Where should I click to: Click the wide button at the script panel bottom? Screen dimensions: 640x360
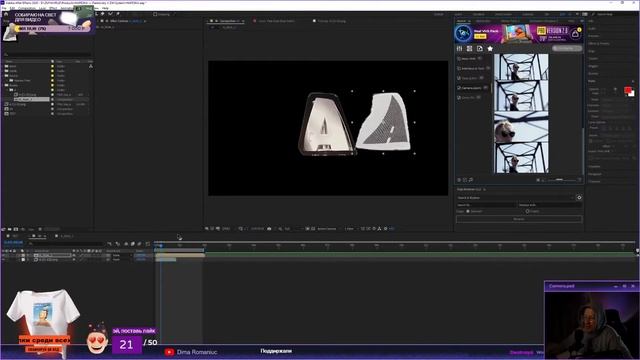click(x=519, y=219)
